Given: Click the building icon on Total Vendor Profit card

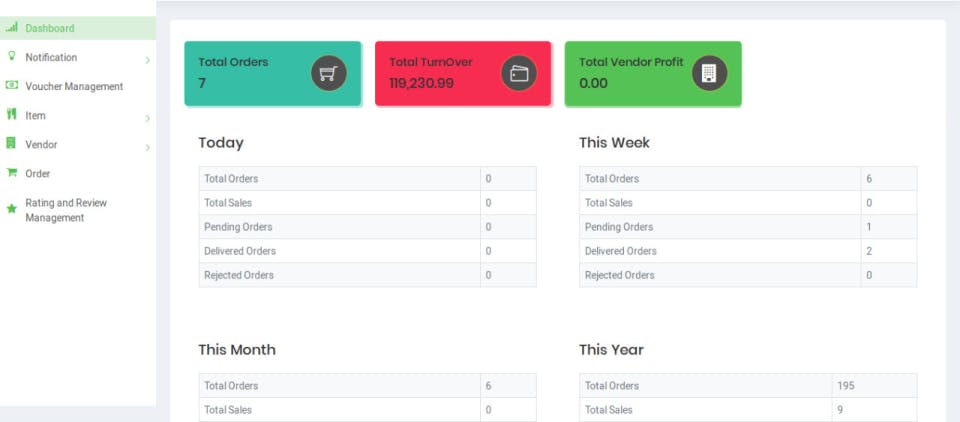Looking at the screenshot, I should click(x=709, y=73).
